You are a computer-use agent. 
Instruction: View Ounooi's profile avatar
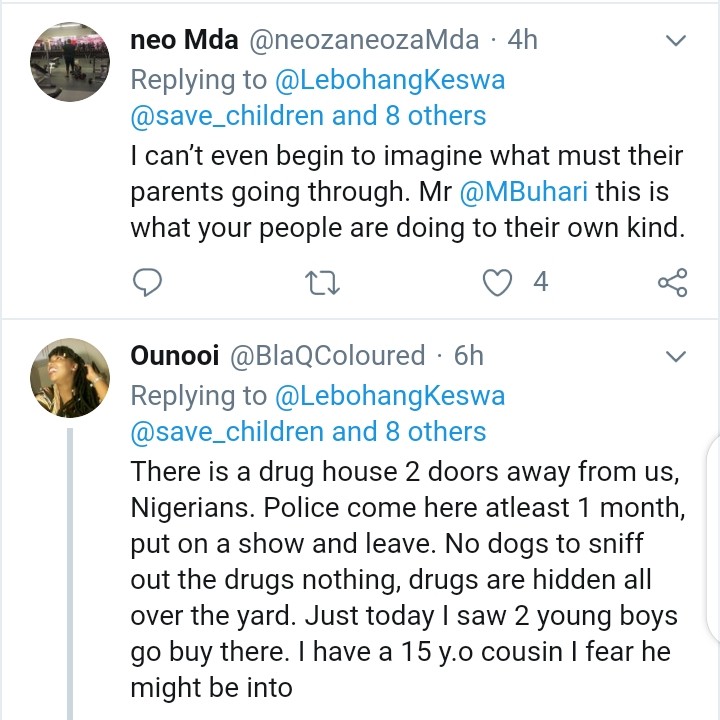[x=67, y=377]
